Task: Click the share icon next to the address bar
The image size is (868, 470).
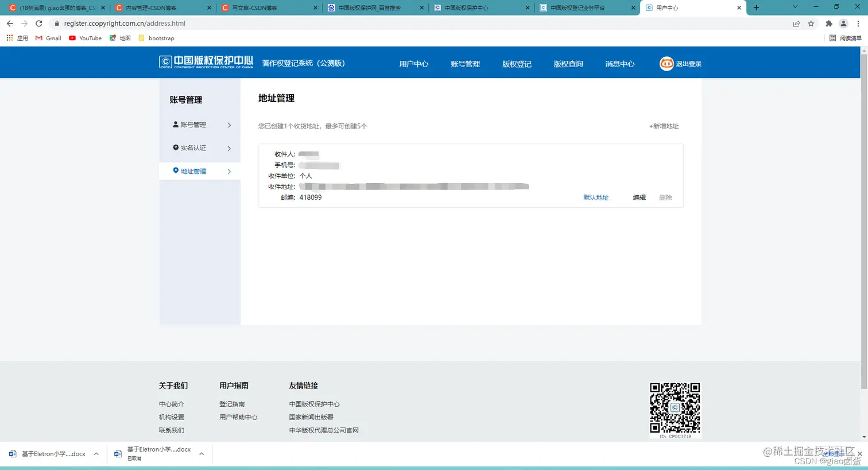Action: [796, 24]
